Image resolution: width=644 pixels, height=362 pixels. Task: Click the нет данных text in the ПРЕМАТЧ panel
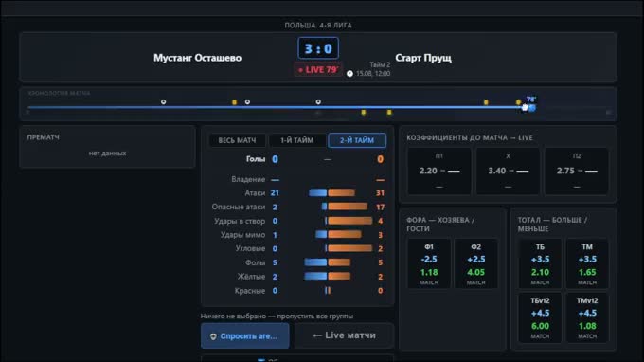coord(108,154)
